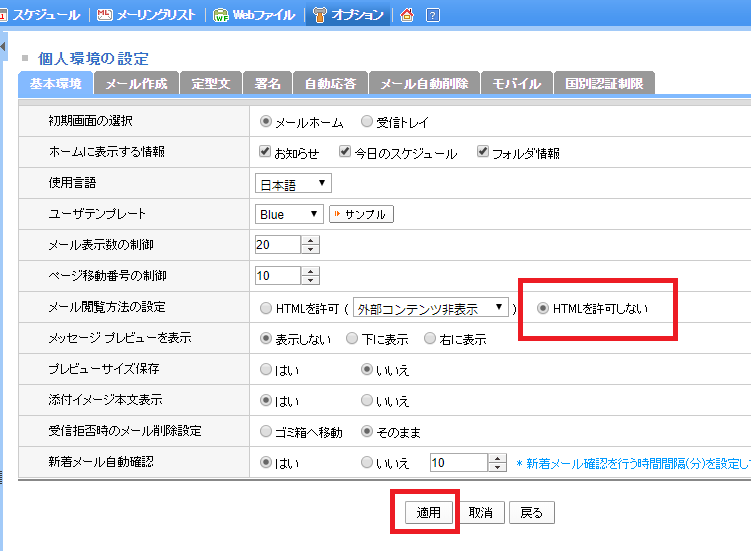Open Webファイル menu

tap(263, 15)
